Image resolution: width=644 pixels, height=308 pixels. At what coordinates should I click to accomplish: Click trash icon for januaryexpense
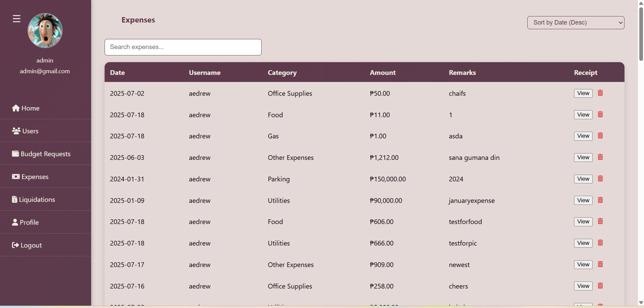[600, 200]
